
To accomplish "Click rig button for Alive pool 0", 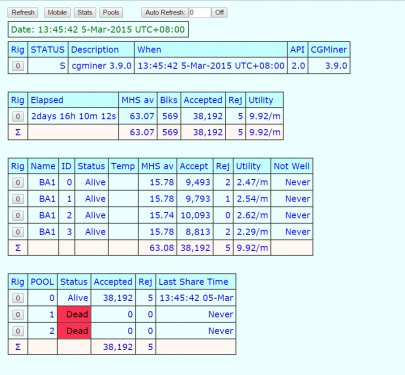I will coord(18,298).
